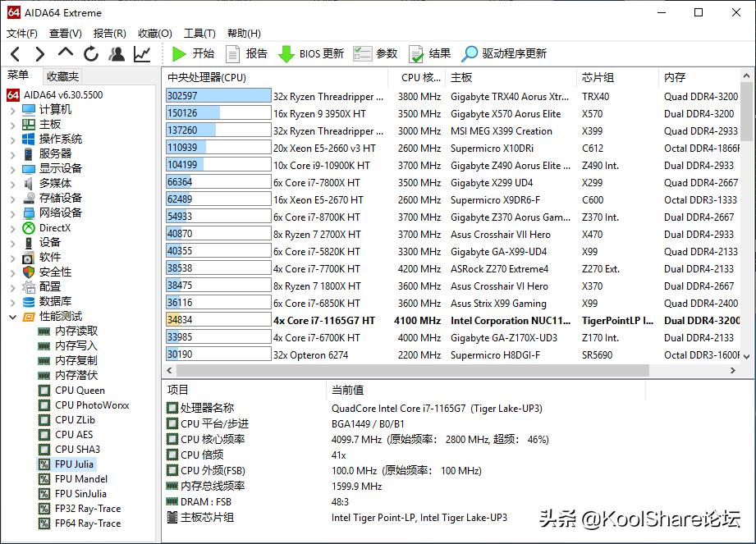Collapse the 性能测试 tree branch

[13, 316]
